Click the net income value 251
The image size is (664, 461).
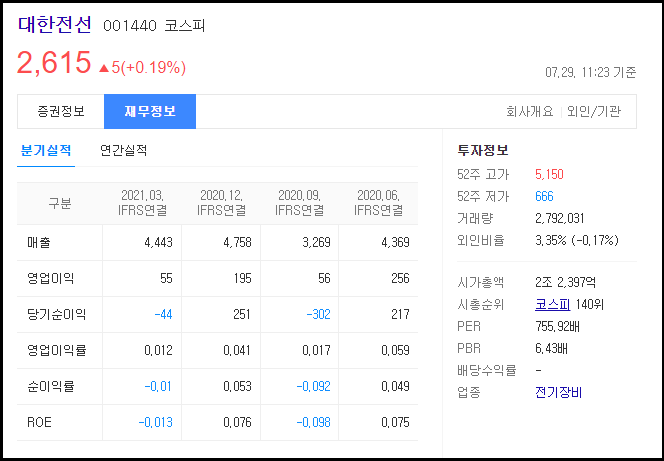242,315
